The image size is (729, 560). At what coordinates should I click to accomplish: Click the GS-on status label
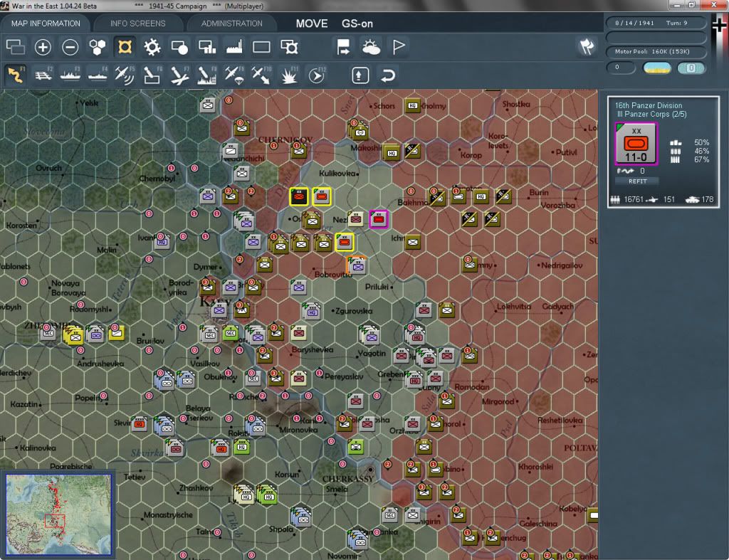(x=357, y=23)
